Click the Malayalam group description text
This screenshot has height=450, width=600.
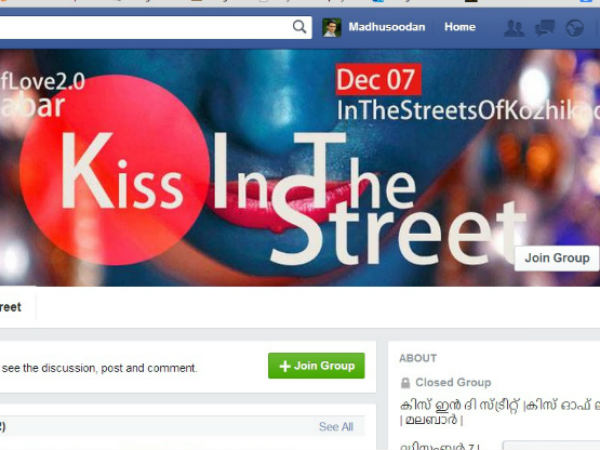[x=499, y=412]
